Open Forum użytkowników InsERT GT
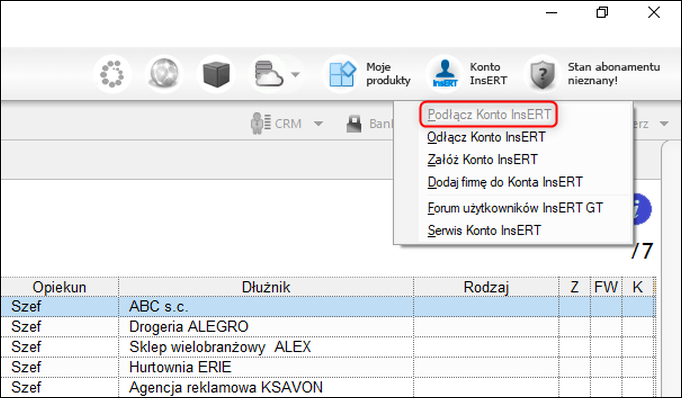Image resolution: width=682 pixels, height=398 pixels. pos(515,208)
